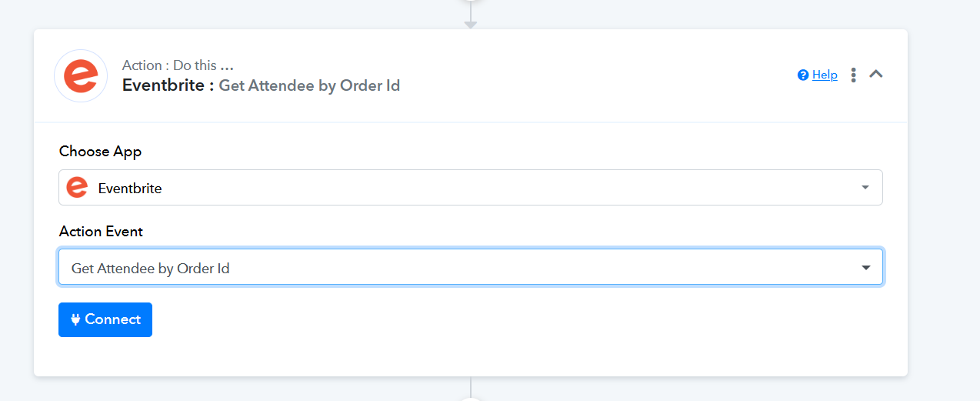Click the add-step circle above the card
Screen dimensions: 980x401
471,2
